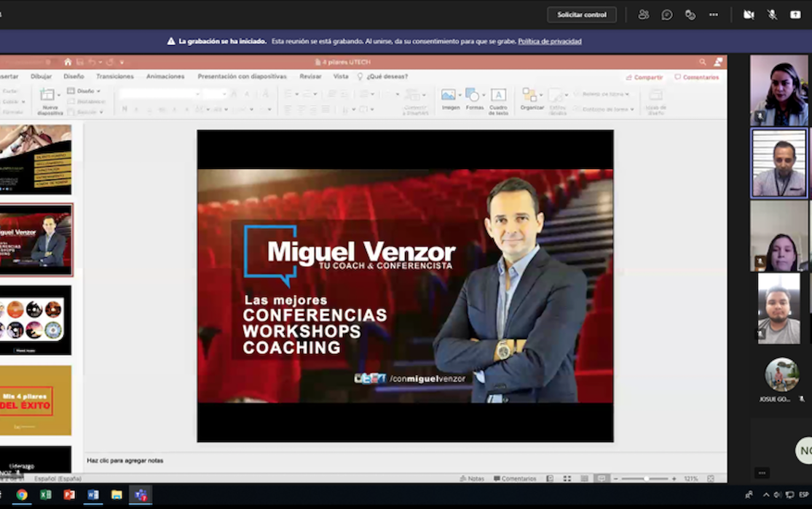Screen dimensions: 812x509
Task: Expand the Nueva diapositiva dropdown arrow
Action: tap(58, 95)
